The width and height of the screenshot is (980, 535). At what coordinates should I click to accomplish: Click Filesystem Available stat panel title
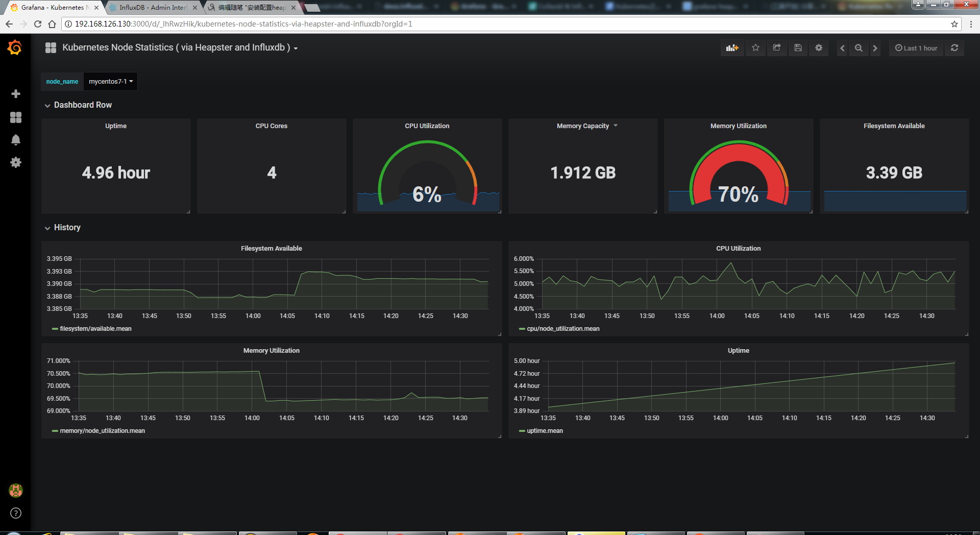pyautogui.click(x=894, y=126)
